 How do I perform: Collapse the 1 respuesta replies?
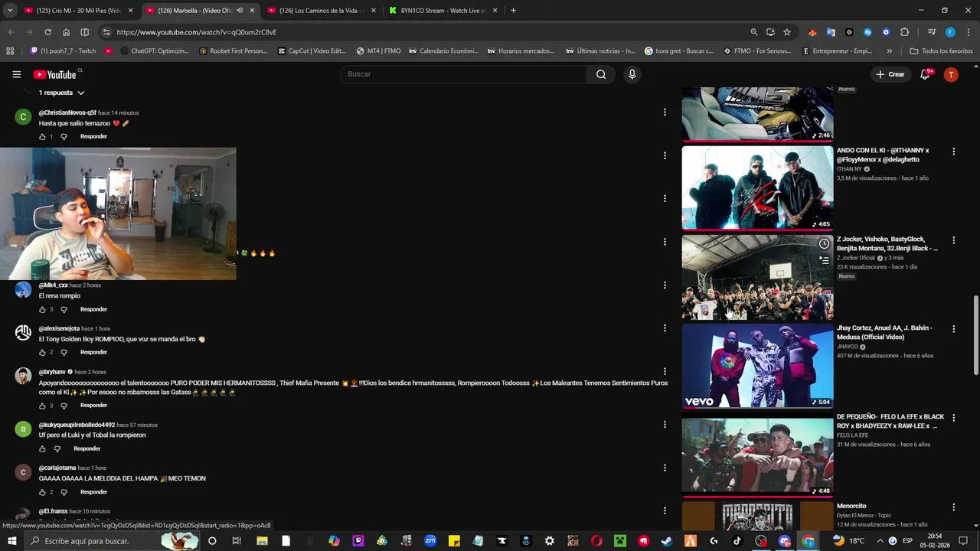point(61,93)
